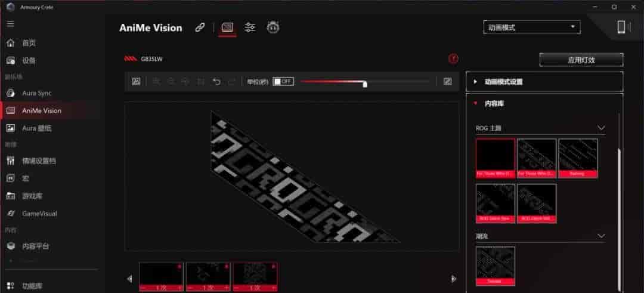Select the thumbnail under the 潮流 section
The width and height of the screenshot is (644, 293).
496,266
